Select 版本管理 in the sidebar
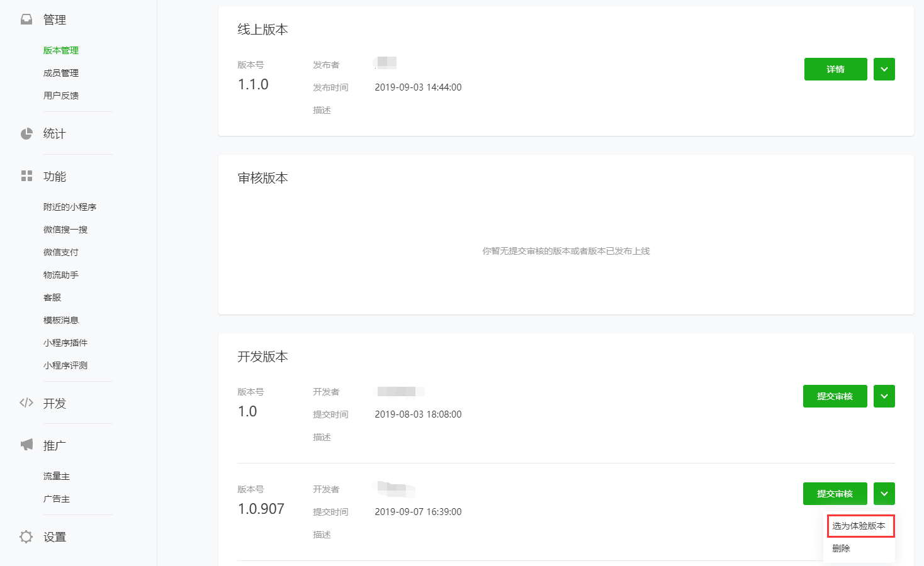Viewport: 924px width, 566px height. [x=61, y=50]
